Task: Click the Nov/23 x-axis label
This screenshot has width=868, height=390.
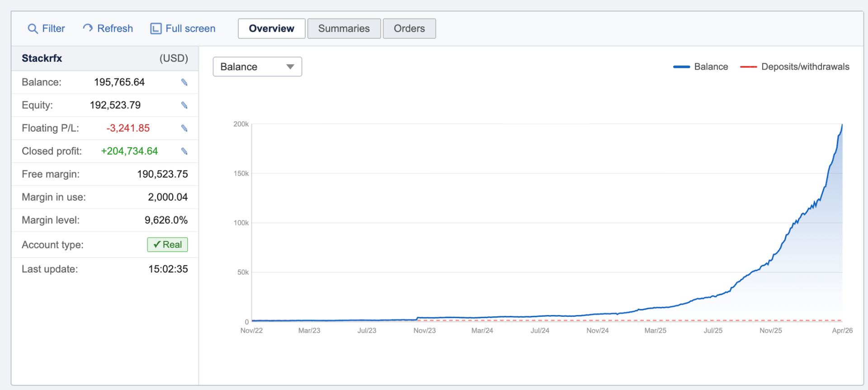Action: (x=425, y=331)
